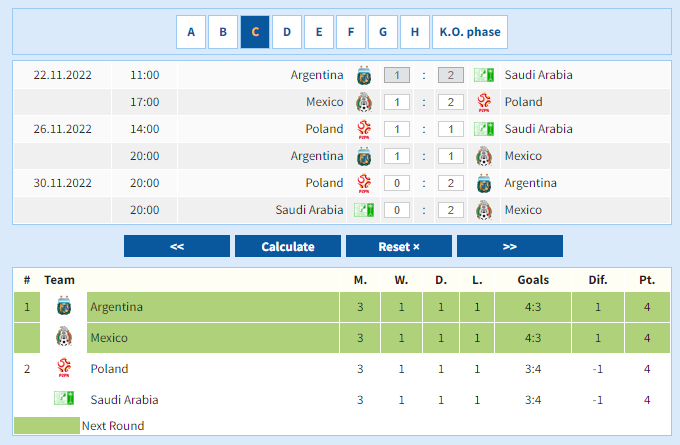This screenshot has width=680, height=445.
Task: Go to next group with >> button
Action: coord(509,246)
